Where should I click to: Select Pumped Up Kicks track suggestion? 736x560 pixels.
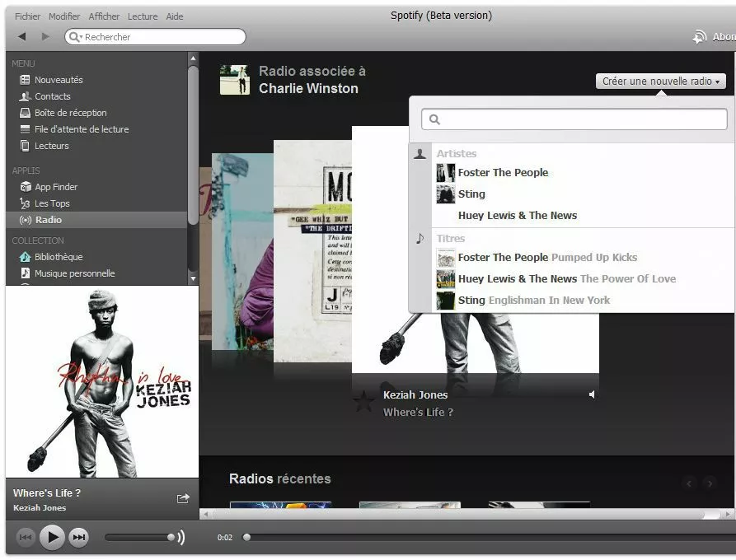(x=594, y=257)
